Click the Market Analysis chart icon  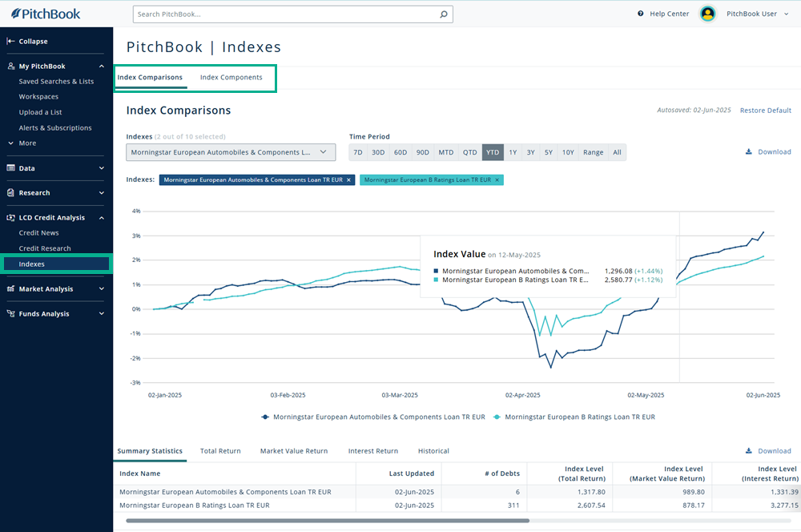coord(11,288)
